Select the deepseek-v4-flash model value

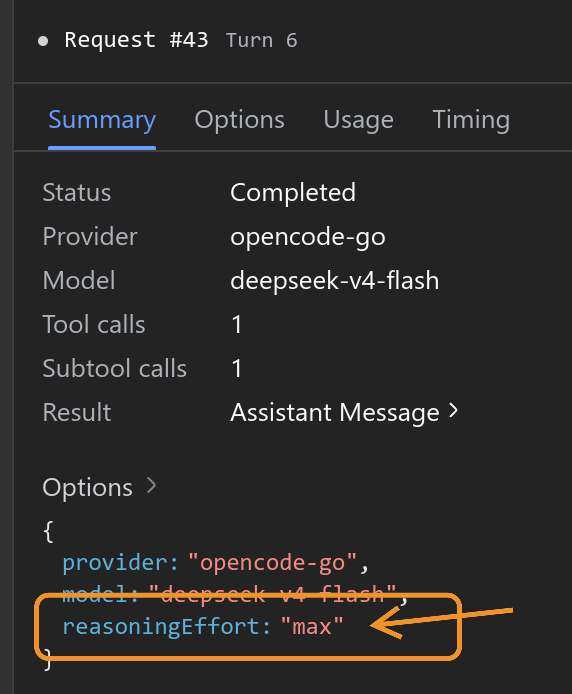pyautogui.click(x=335, y=281)
